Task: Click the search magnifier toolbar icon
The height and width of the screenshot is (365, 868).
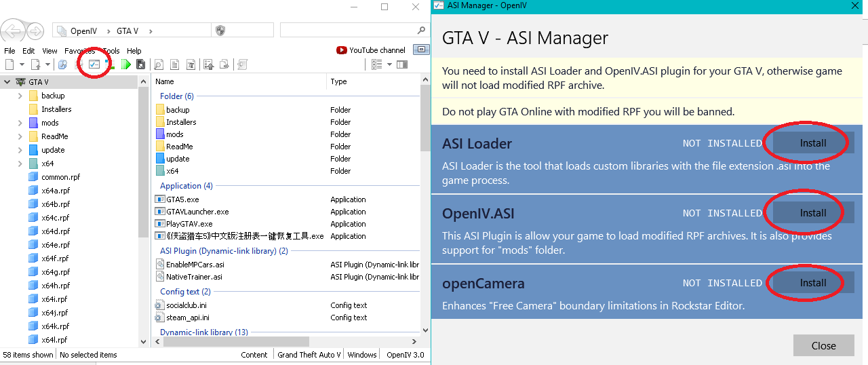Action: tap(158, 64)
